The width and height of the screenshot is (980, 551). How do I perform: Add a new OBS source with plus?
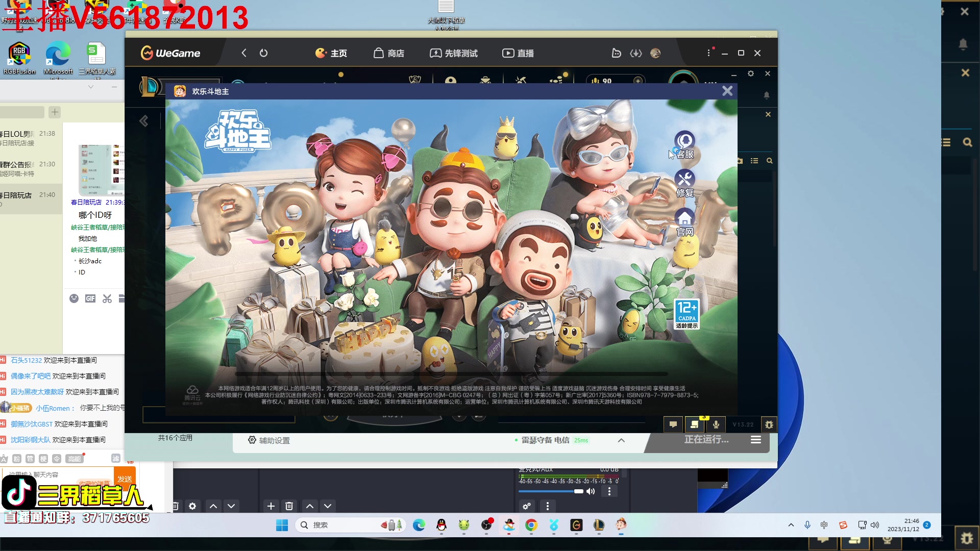tap(271, 506)
